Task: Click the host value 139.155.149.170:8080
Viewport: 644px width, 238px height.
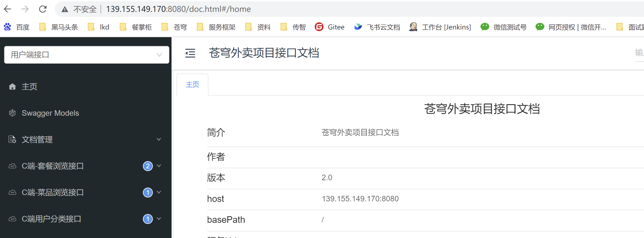Action: point(360,199)
